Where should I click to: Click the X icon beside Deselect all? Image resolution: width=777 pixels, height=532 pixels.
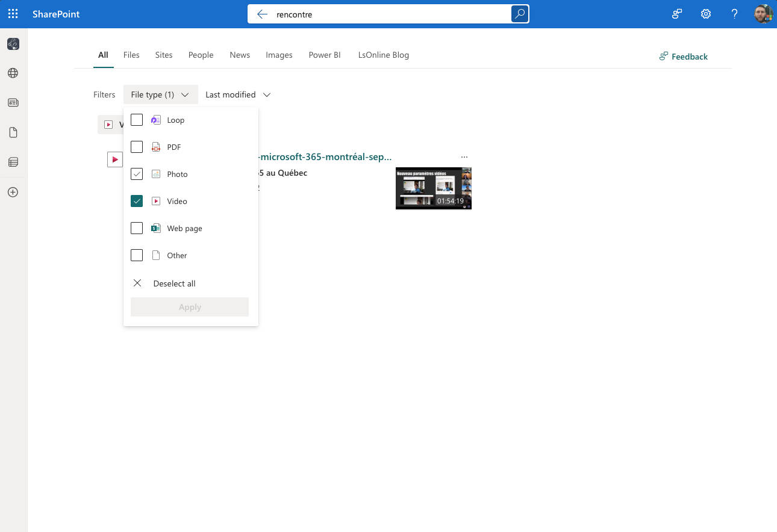tap(137, 283)
